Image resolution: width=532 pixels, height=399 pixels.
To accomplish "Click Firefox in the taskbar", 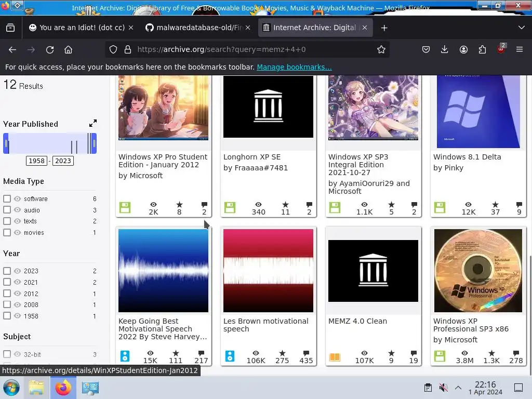I will click(63, 388).
